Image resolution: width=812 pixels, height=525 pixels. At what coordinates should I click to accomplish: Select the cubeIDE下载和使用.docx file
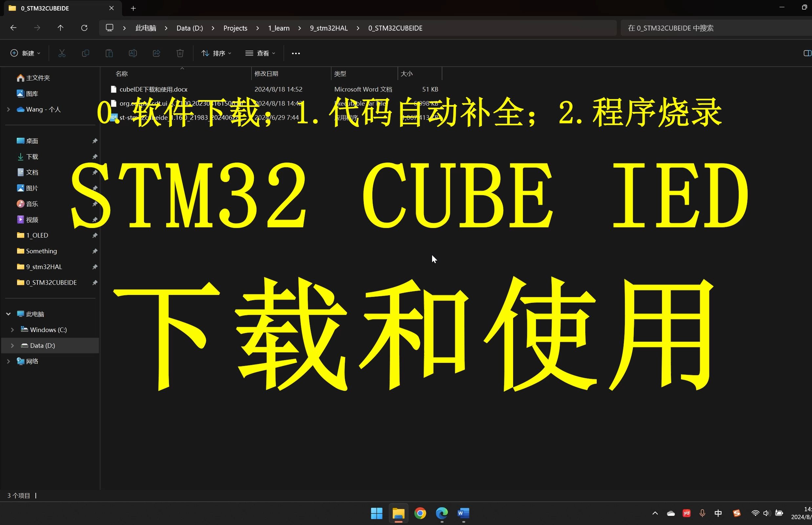pyautogui.click(x=154, y=89)
